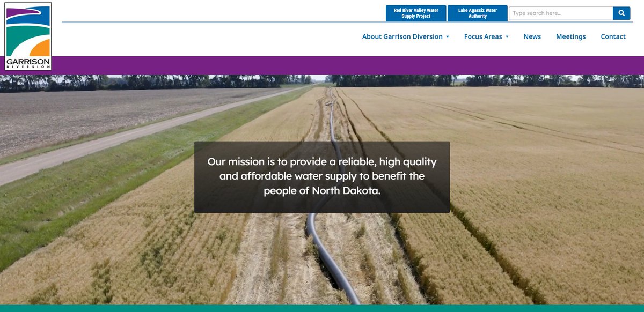The image size is (644, 312).
Task: Expand the About Garrison Diversion menu
Action: pos(406,36)
